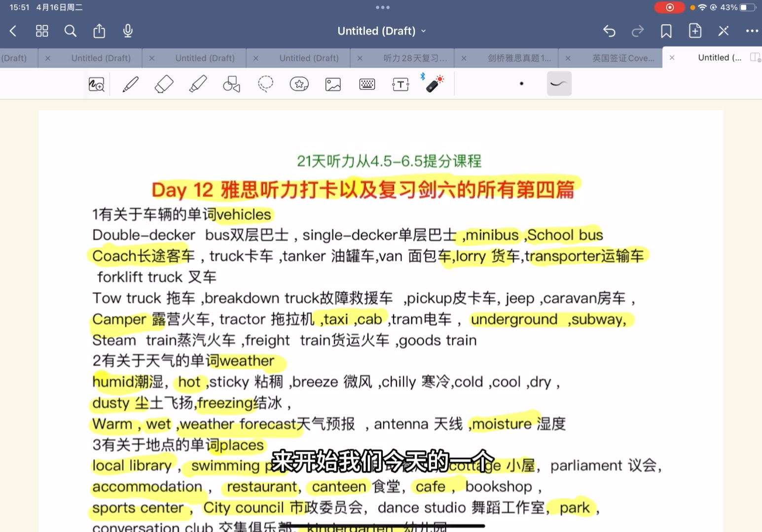Tap the highlighted word humid
This screenshot has height=532, width=762.
(x=113, y=382)
